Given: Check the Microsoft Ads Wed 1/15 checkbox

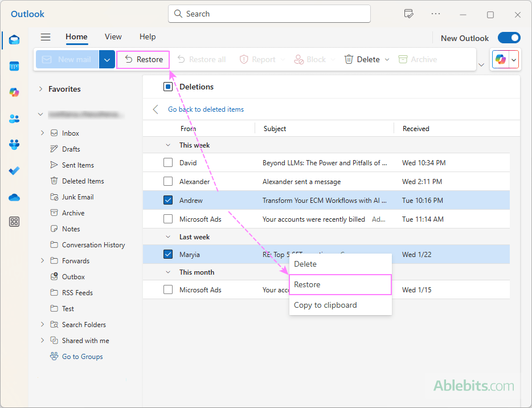Looking at the screenshot, I should [x=168, y=289].
